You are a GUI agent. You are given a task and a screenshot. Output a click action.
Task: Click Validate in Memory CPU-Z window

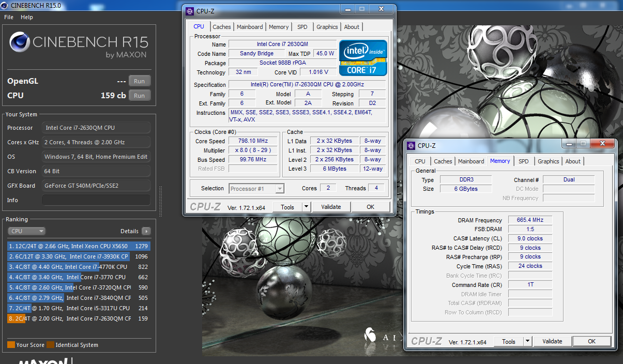[552, 341]
